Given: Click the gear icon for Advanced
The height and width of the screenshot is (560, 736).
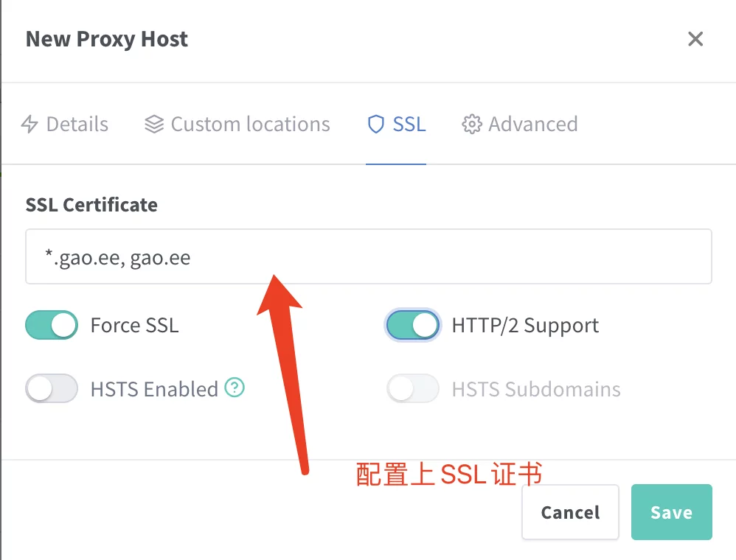Looking at the screenshot, I should pos(471,125).
